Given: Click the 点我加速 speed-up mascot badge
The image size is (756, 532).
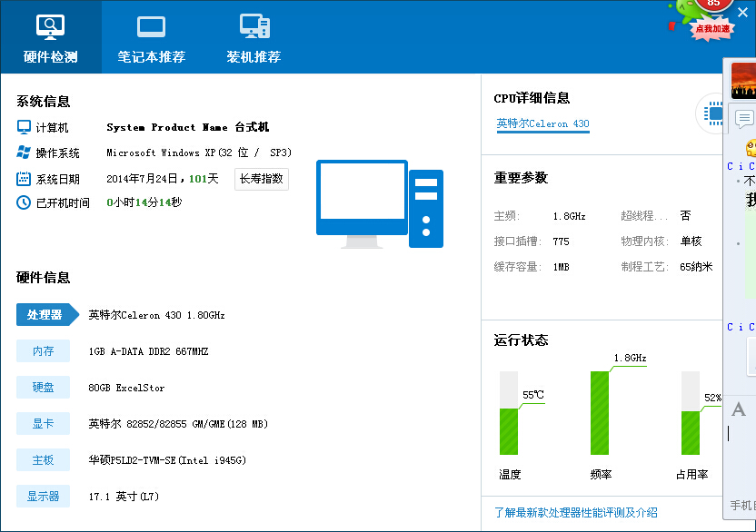Looking at the screenshot, I should [712, 28].
